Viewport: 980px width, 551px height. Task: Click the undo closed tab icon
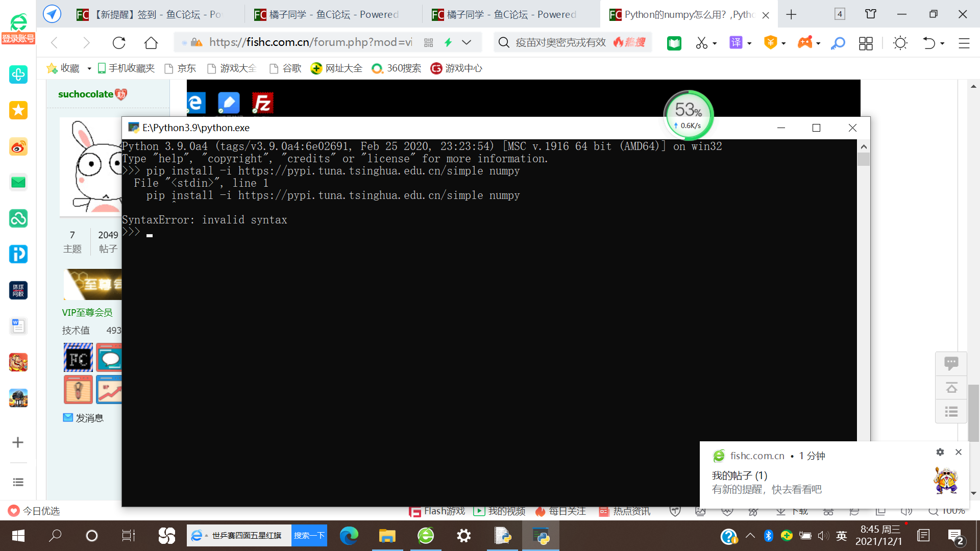tap(929, 43)
